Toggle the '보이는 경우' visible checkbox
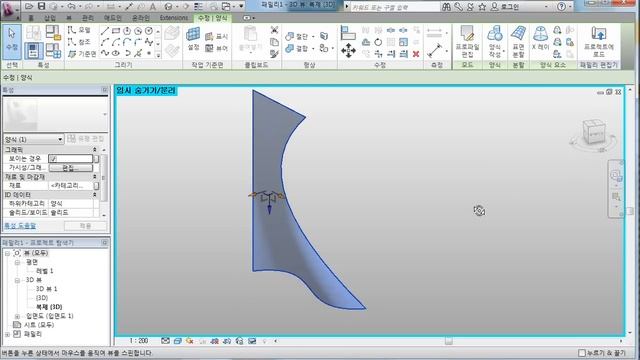This screenshot has width=640, height=360. (54, 158)
